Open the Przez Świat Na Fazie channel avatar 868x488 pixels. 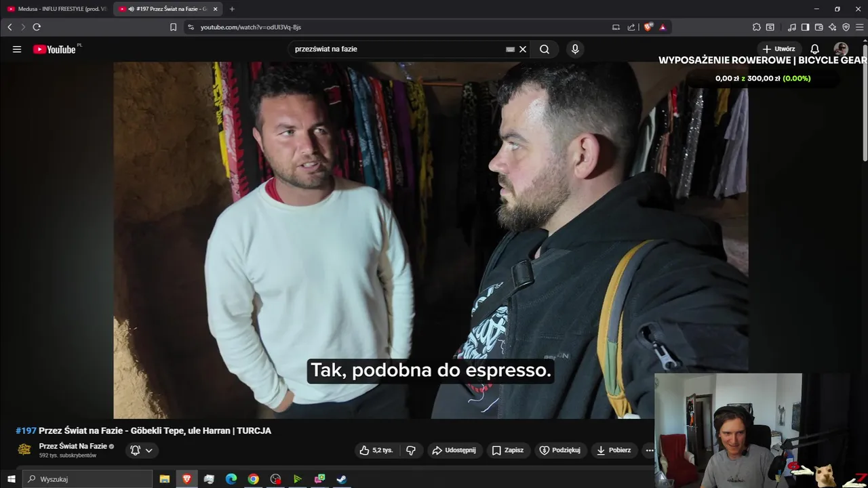click(24, 449)
